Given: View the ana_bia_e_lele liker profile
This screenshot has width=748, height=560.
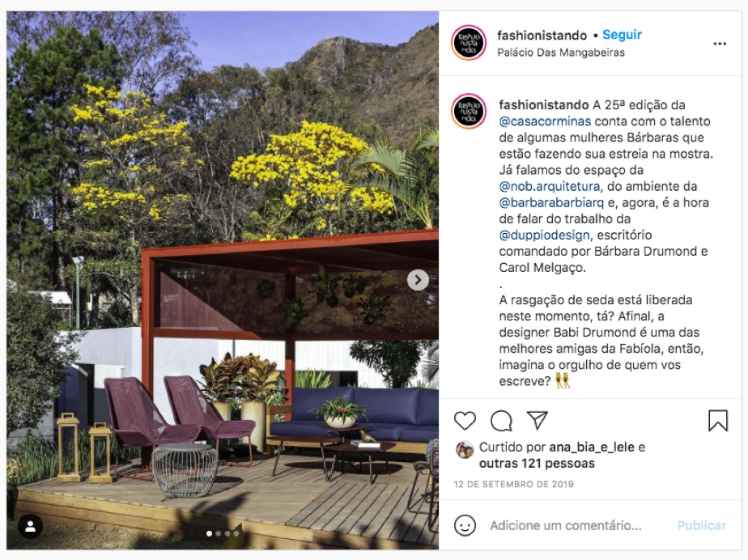Looking at the screenshot, I should point(592,447).
